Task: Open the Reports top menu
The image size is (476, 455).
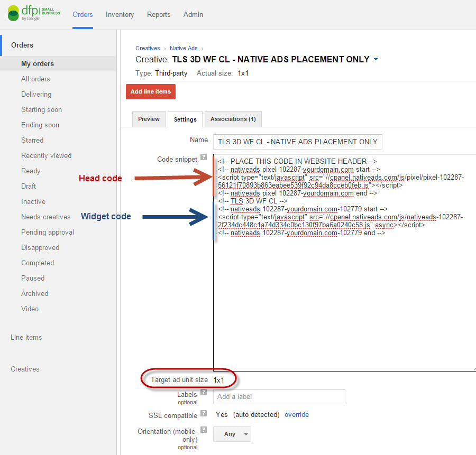Action: point(159,15)
